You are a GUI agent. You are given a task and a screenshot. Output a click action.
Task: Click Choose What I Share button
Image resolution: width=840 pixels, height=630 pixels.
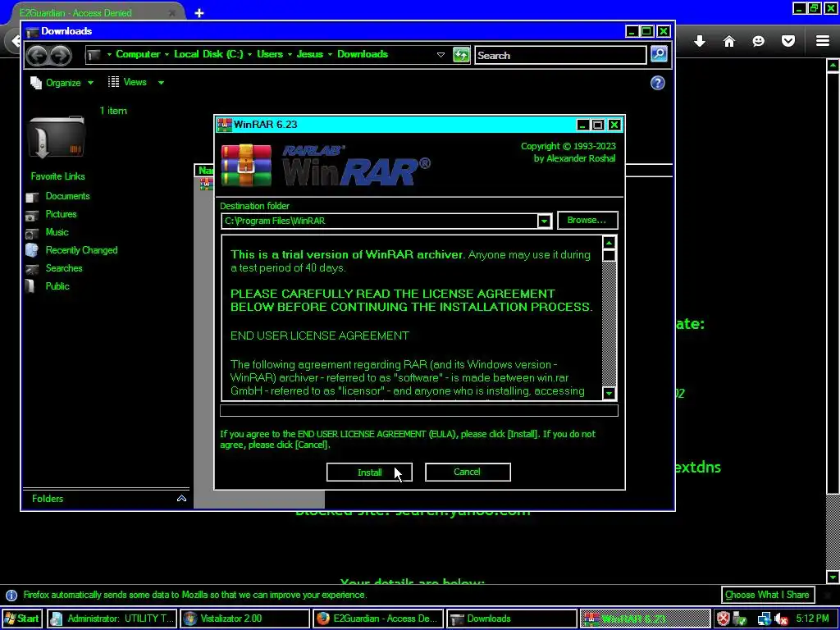[768, 595]
